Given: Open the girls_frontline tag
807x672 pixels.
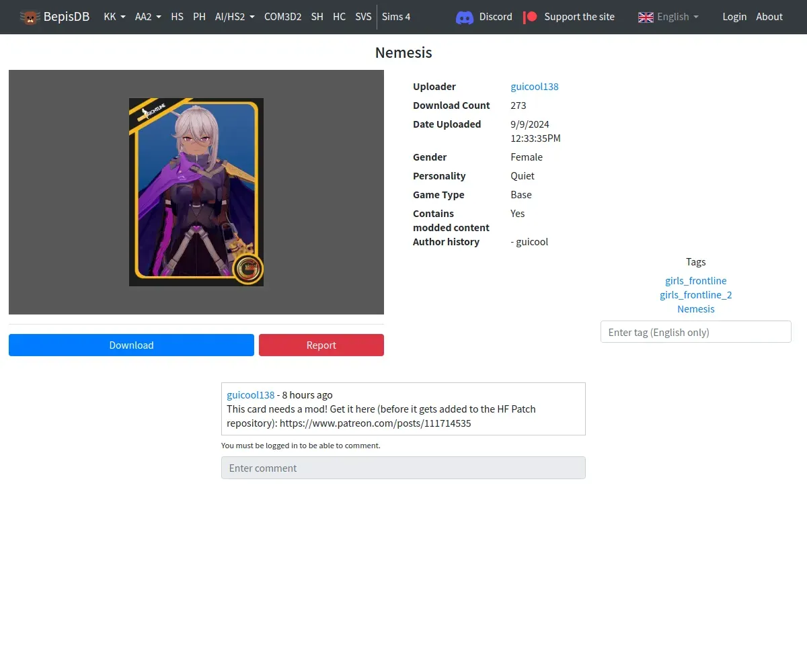Looking at the screenshot, I should [x=696, y=281].
